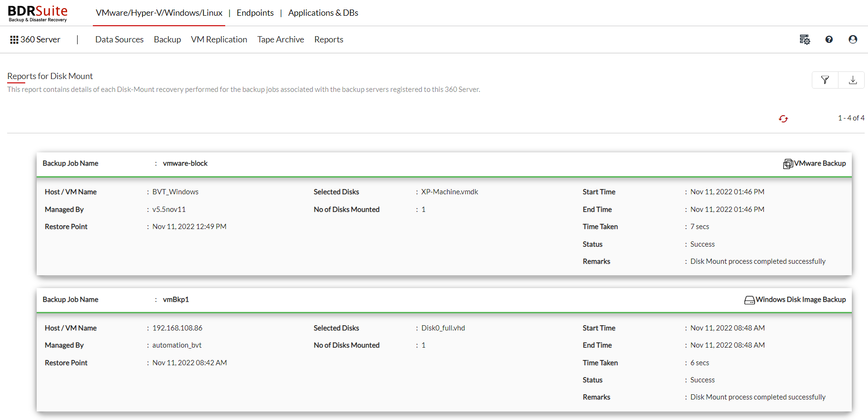Image resolution: width=868 pixels, height=420 pixels.
Task: Click vmware-block remarks completion message
Action: click(758, 261)
